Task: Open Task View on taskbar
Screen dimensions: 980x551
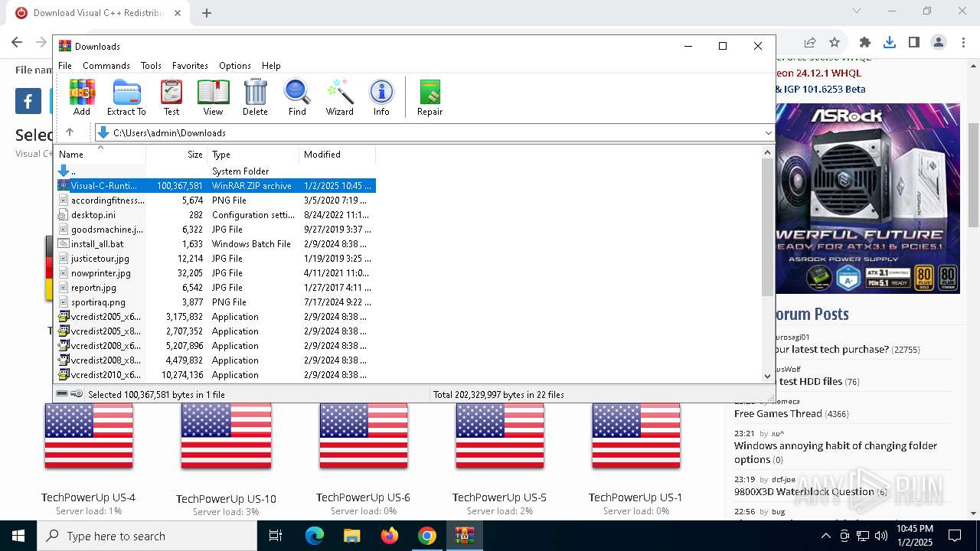Action: tap(276, 536)
